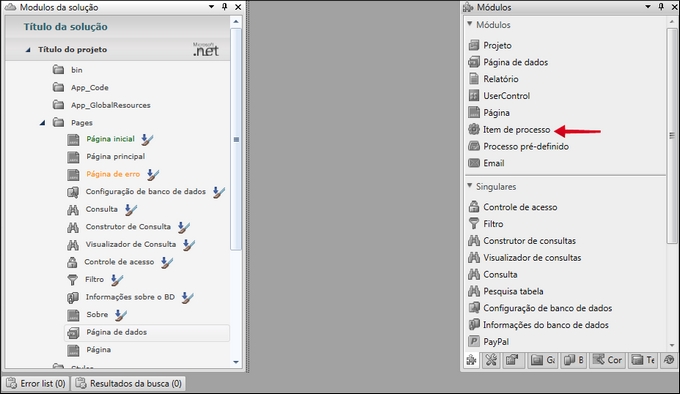Click edit brush icon next to Visualizador de Consulta

click(189, 245)
